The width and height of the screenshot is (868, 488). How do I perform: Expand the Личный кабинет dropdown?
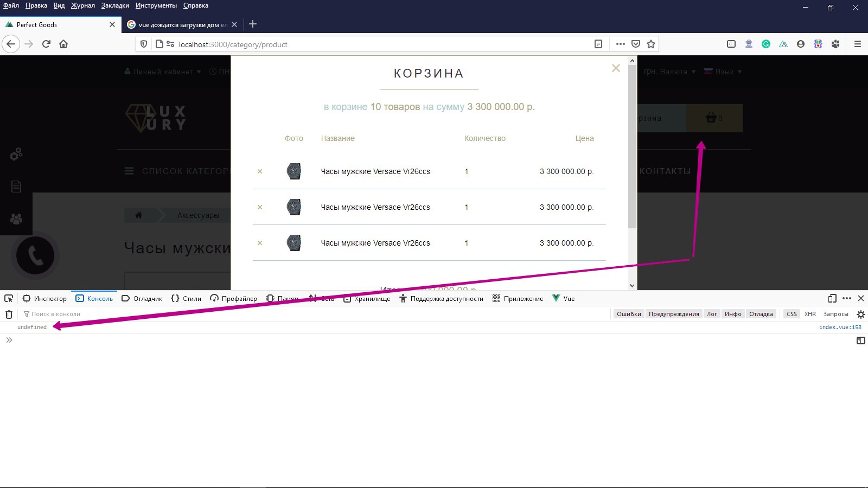point(163,72)
